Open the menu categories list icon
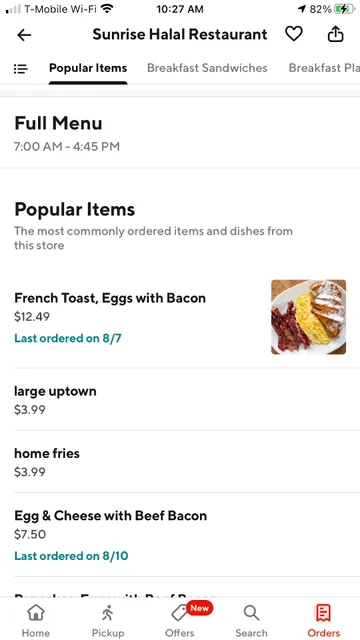 pos(20,69)
